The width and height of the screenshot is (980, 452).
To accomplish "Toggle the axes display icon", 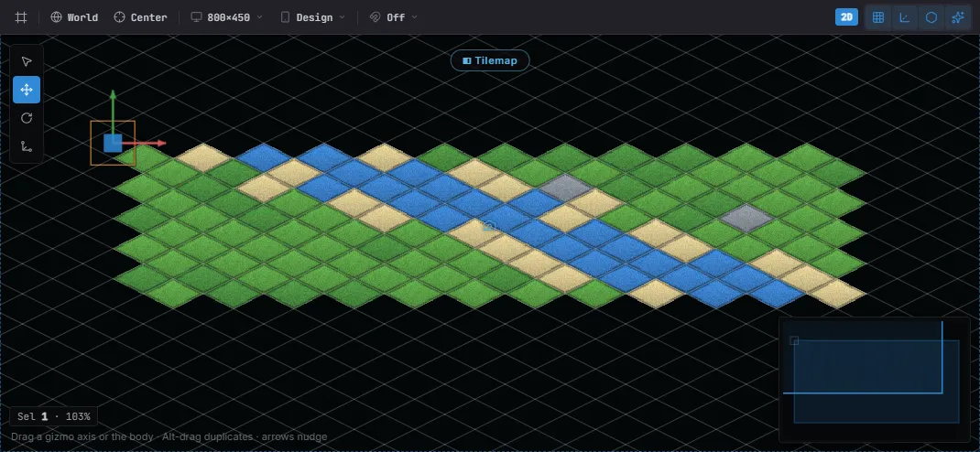I will tap(904, 17).
